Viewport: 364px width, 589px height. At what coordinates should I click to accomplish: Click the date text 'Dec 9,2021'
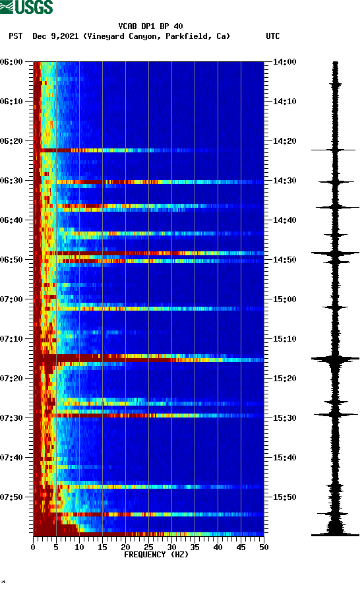click(x=55, y=36)
